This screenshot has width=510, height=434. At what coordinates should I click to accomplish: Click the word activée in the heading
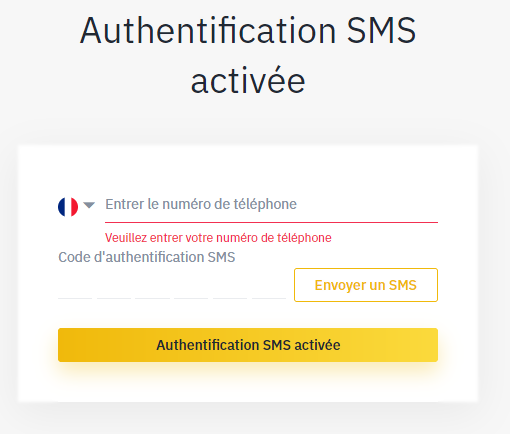[x=248, y=80]
